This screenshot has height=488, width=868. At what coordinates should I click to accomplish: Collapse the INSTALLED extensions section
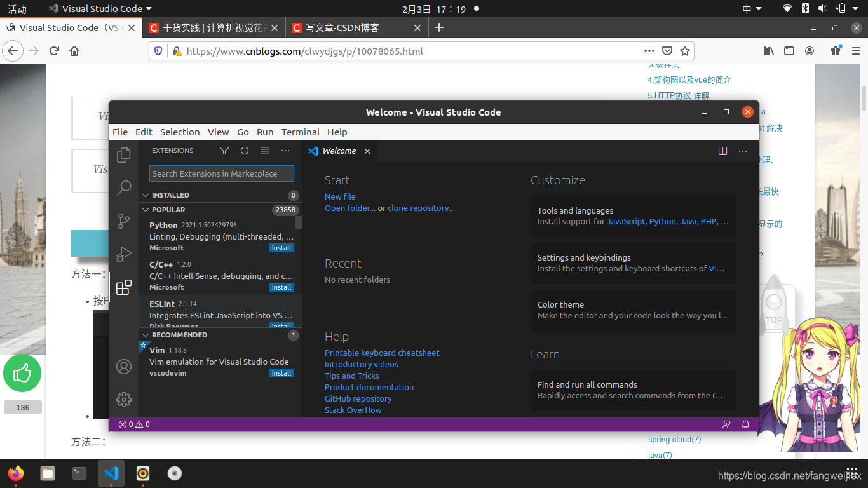(x=146, y=195)
